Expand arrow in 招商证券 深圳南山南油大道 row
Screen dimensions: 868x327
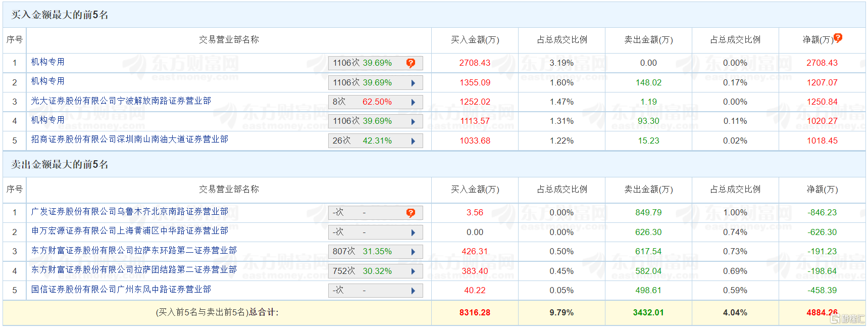413,141
